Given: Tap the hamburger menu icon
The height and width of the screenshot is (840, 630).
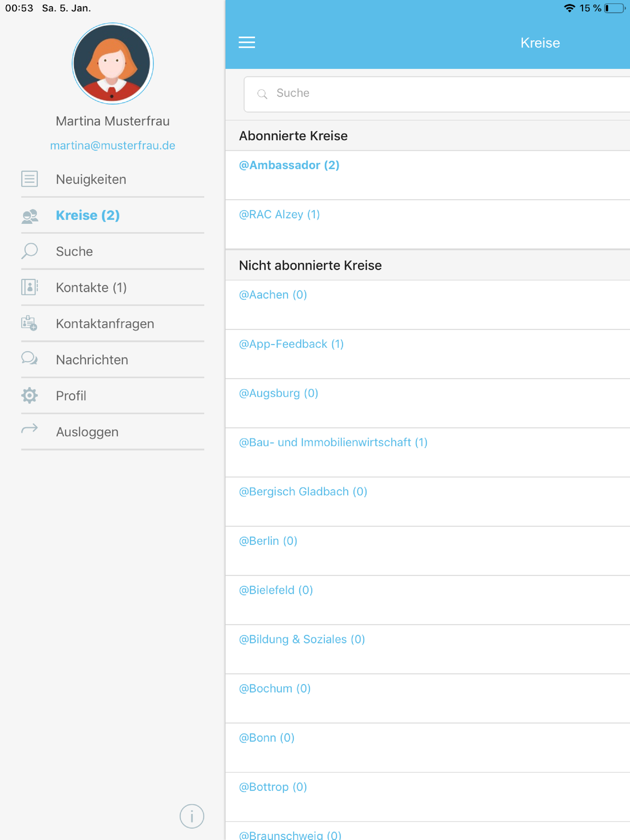Looking at the screenshot, I should coord(247,42).
